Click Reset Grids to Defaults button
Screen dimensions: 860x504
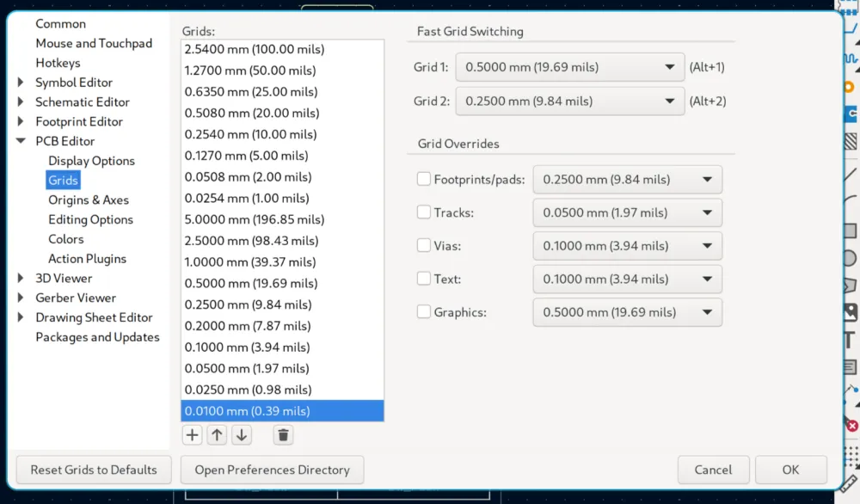point(94,470)
